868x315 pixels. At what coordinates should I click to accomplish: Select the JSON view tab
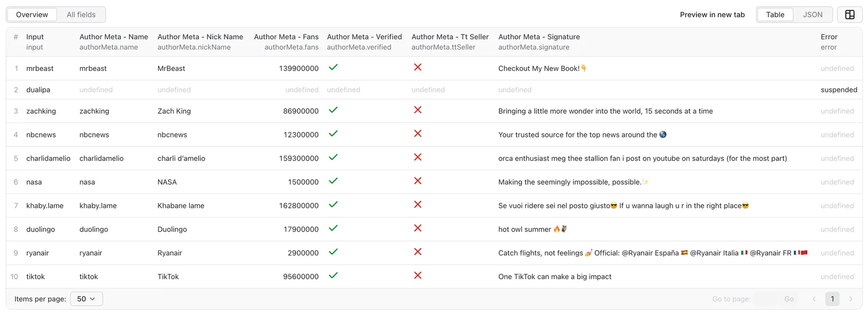[x=813, y=14]
